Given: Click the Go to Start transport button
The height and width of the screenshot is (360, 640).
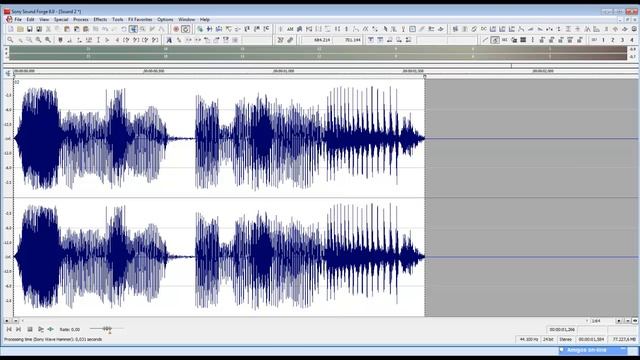Looking at the screenshot, I should 9,329.
